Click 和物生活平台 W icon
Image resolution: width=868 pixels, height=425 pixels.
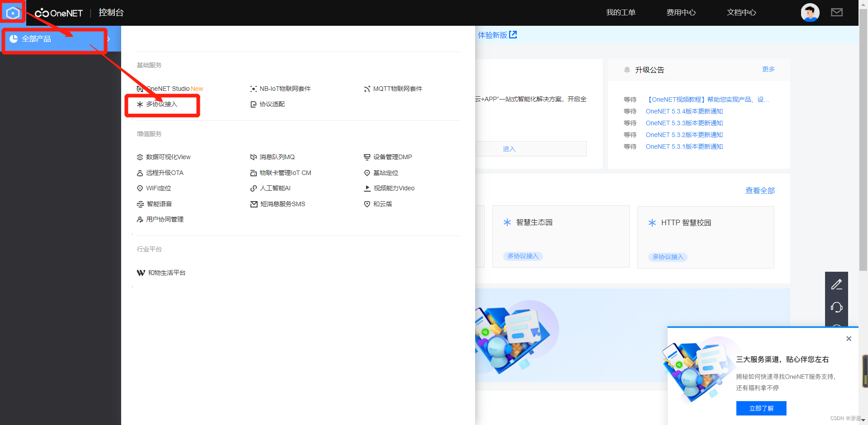[141, 273]
